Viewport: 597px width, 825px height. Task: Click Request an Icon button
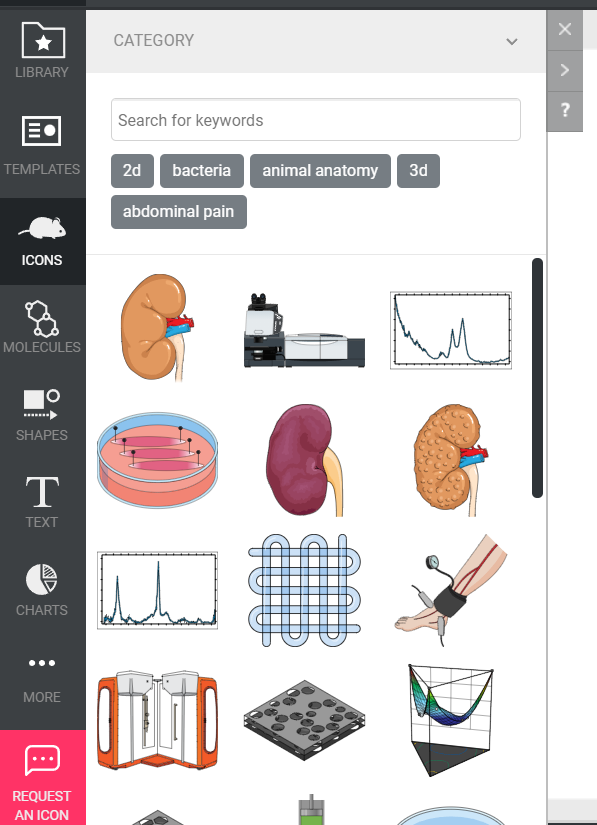pyautogui.click(x=43, y=778)
